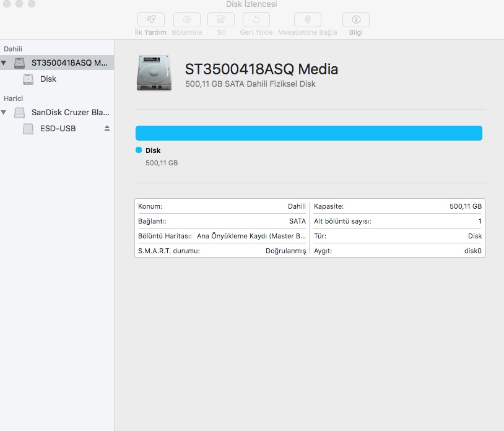Collapse the SanDisk Cruzer Blade disclosure triangle
Image resolution: width=504 pixels, height=431 pixels.
tap(4, 113)
